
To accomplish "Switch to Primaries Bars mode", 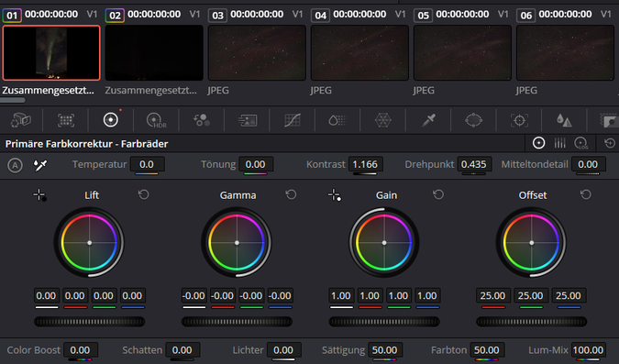I will (559, 143).
